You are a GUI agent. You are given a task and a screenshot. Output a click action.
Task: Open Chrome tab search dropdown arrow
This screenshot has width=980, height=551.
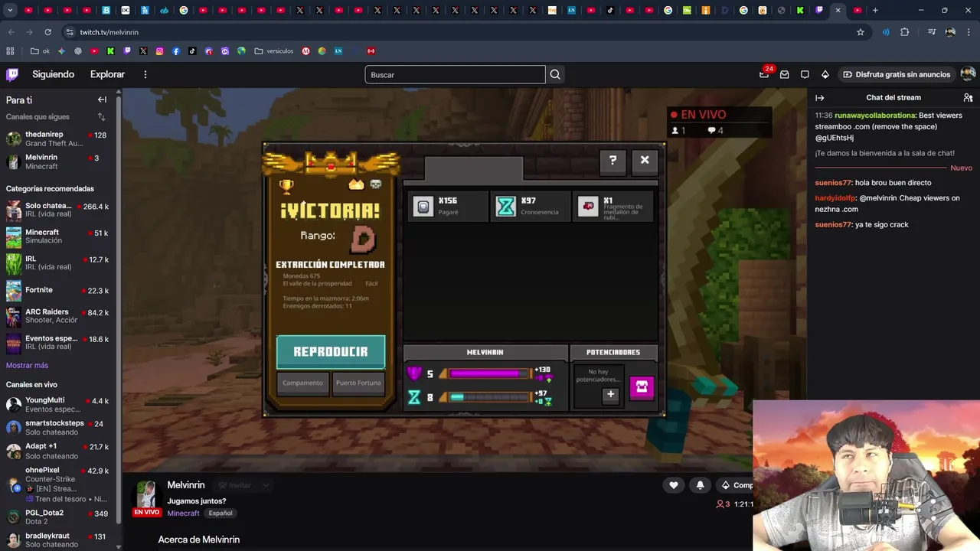(x=10, y=10)
